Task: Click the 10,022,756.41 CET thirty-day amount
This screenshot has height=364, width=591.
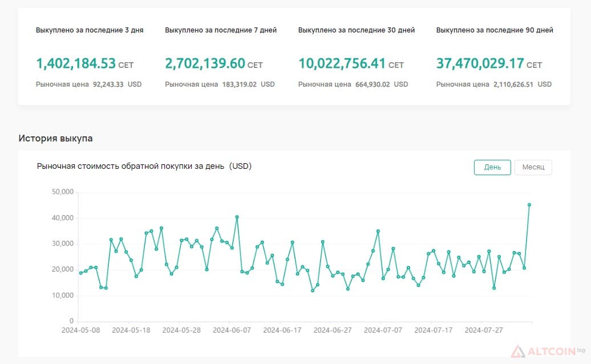Action: click(x=351, y=63)
